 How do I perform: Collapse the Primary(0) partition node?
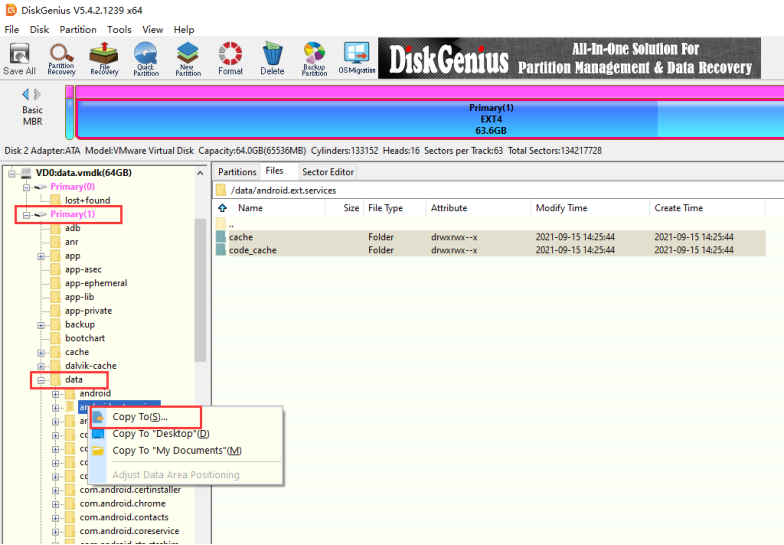click(26, 187)
